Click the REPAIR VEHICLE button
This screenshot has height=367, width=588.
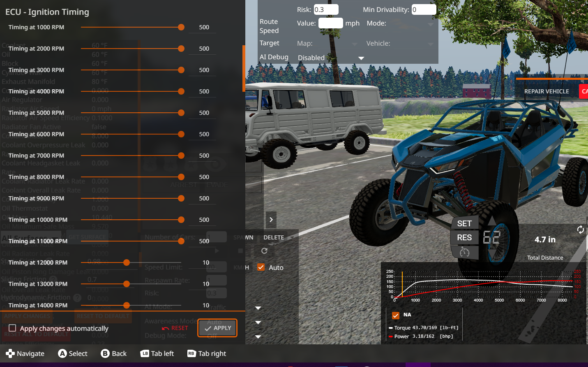546,91
